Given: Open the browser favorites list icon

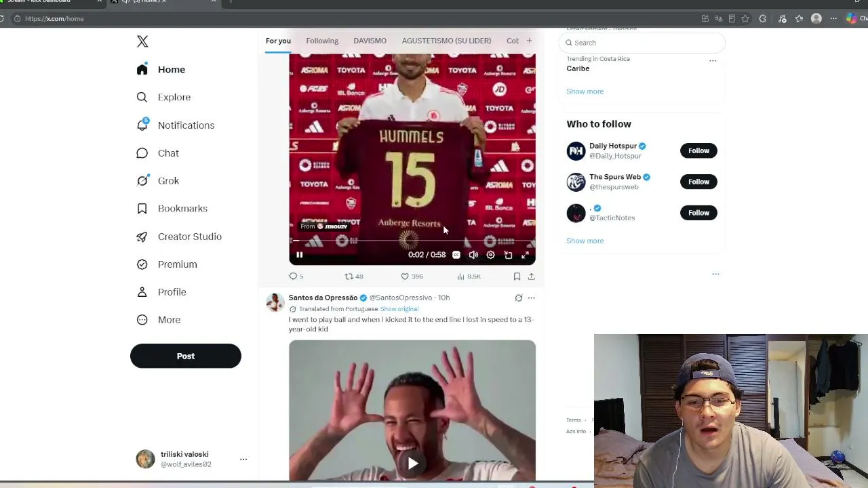Looking at the screenshot, I should pyautogui.click(x=799, y=18).
